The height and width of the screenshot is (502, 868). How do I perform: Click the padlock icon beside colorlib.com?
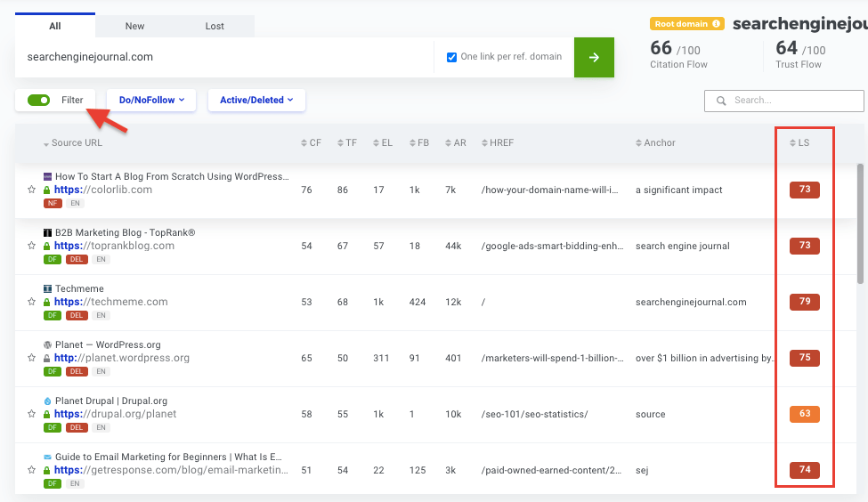tap(47, 190)
